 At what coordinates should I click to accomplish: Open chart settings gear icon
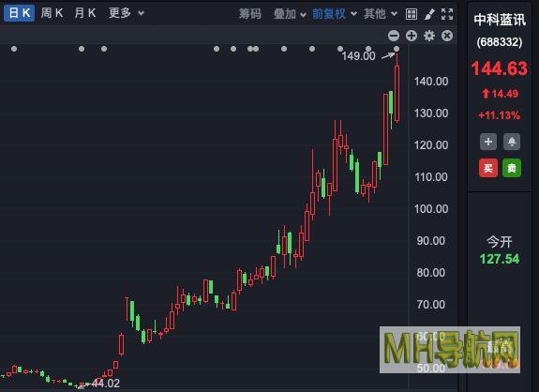pos(429,36)
